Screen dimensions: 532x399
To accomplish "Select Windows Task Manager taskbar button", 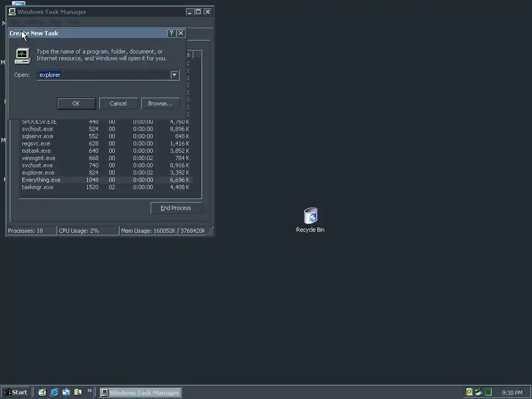I will (x=140, y=393).
